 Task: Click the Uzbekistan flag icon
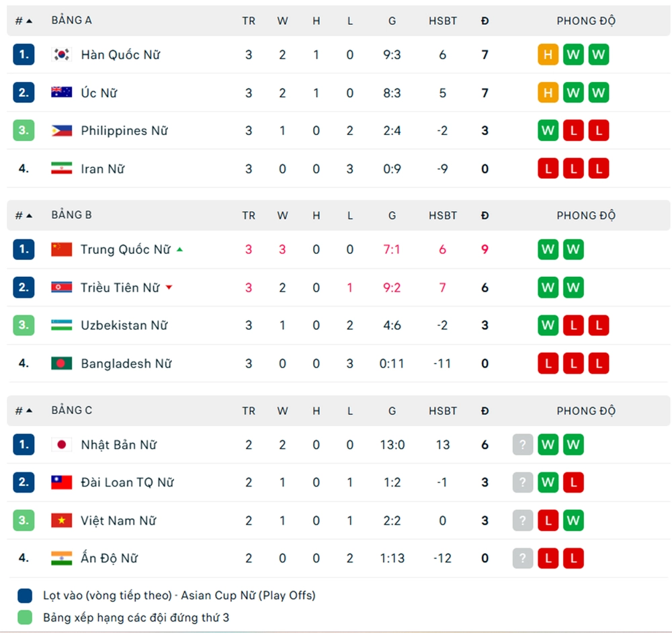[62, 325]
